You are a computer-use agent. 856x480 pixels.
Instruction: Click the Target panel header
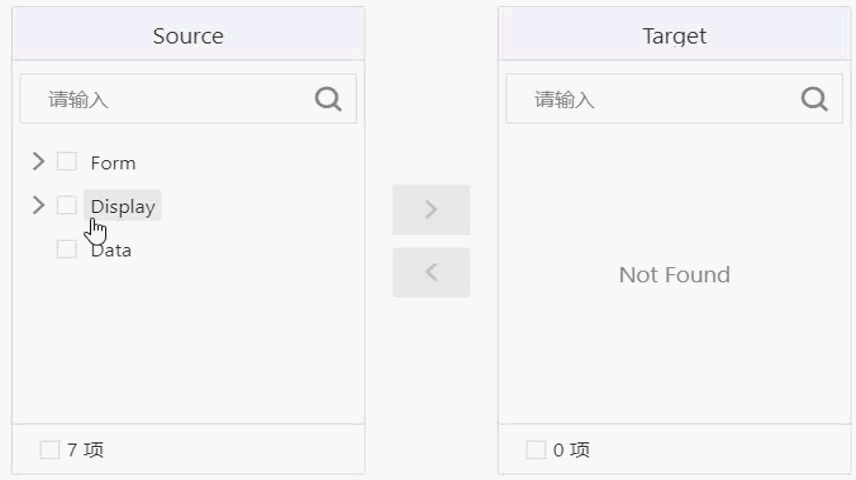pos(674,34)
